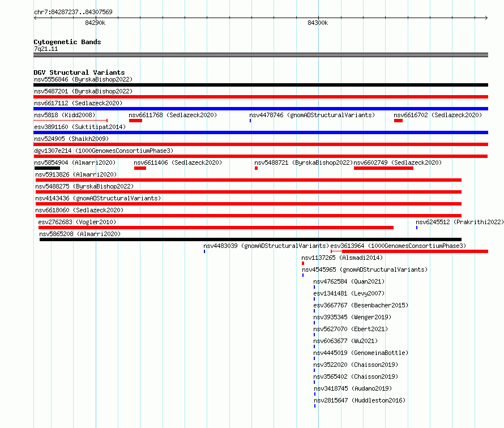Click nsv5488721 (ByrskaBishop2022) label
The width and height of the screenshot is (504, 428).
coord(304,162)
